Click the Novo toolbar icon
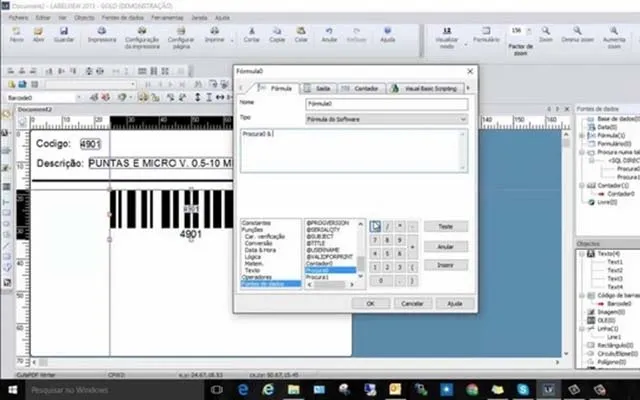This screenshot has height=400, width=640. click(x=16, y=31)
